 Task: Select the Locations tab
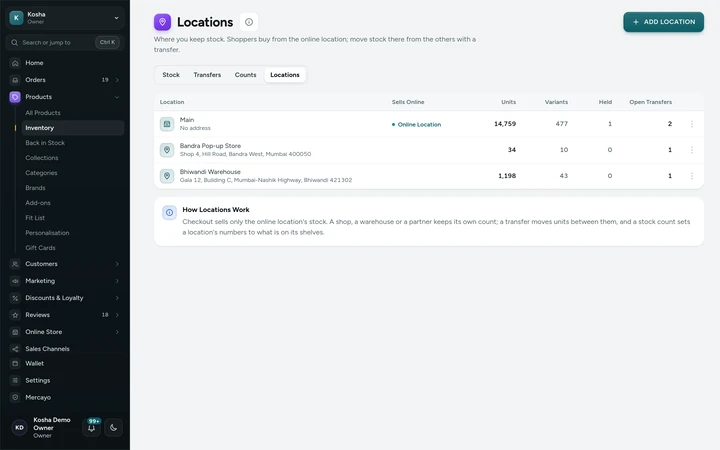(285, 75)
